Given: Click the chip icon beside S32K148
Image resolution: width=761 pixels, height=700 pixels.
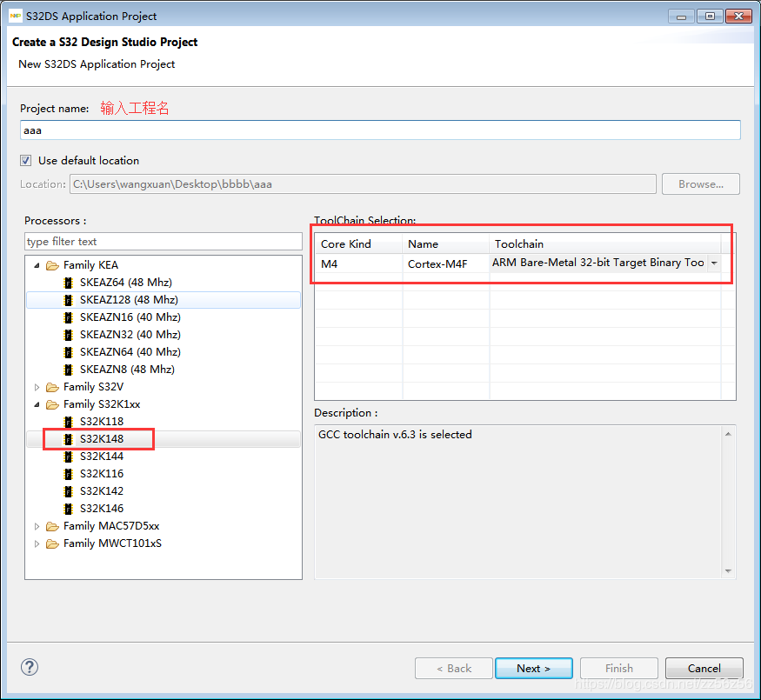Looking at the screenshot, I should pos(68,438).
